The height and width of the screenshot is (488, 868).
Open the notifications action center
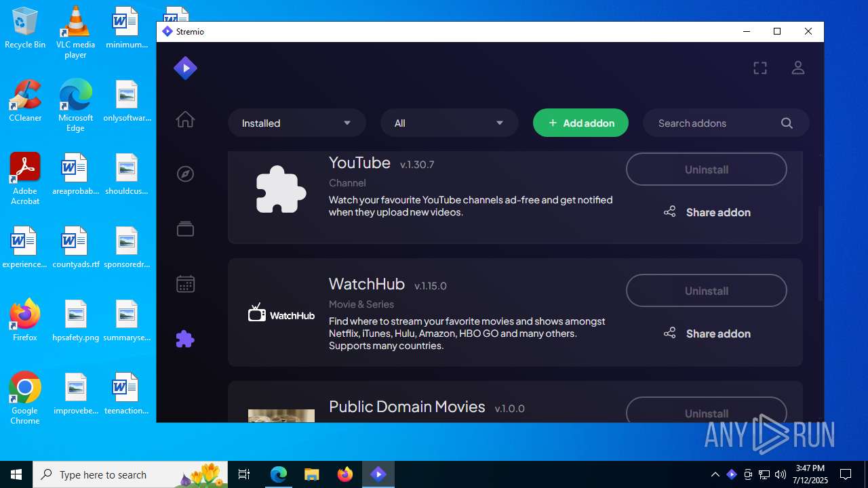846,474
